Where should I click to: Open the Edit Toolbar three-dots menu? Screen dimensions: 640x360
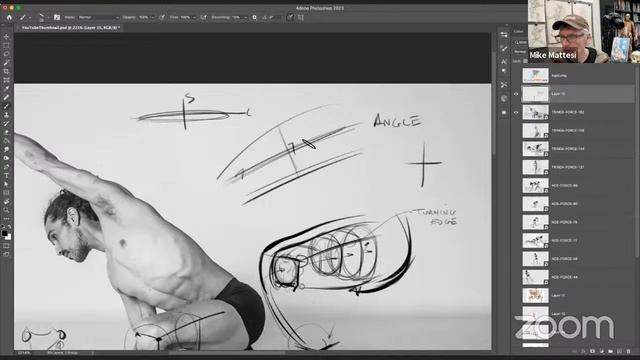[6, 218]
